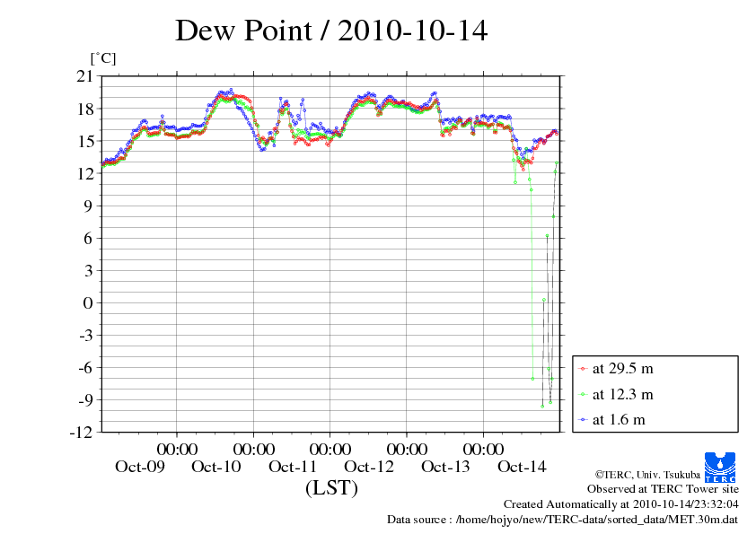Click the y-axis label '3'
The image size is (756, 534).
pyautogui.click(x=88, y=270)
